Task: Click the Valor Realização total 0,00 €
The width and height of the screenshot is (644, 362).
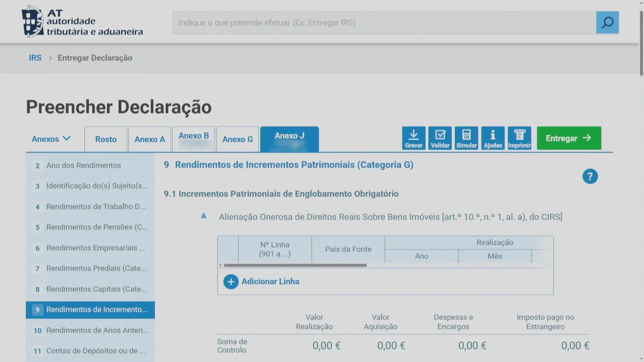Action: click(327, 346)
